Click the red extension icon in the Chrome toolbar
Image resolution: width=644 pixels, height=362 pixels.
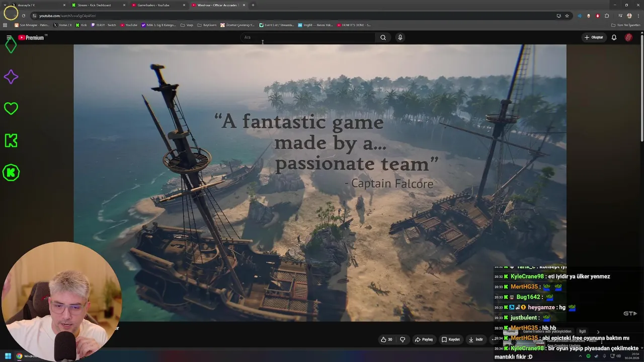pos(598,16)
